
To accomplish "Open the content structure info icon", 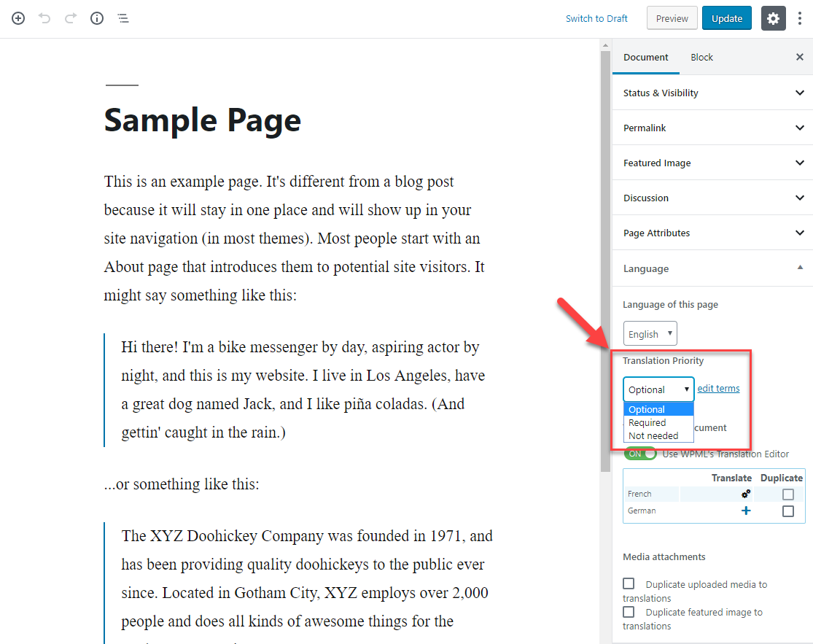I will (97, 18).
